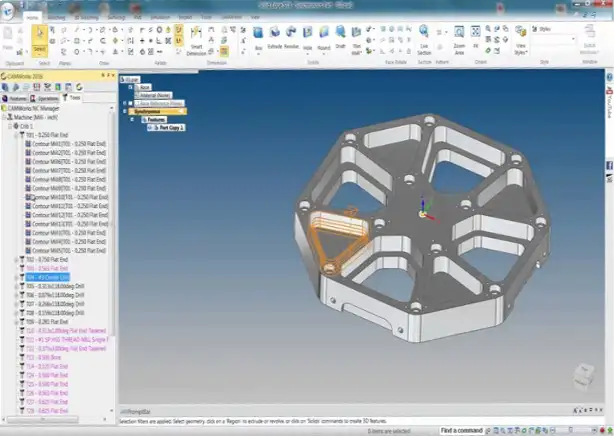Collapse the T01 - 0.250 Flat End node
Screen dimensions: 614x436
click(17, 135)
